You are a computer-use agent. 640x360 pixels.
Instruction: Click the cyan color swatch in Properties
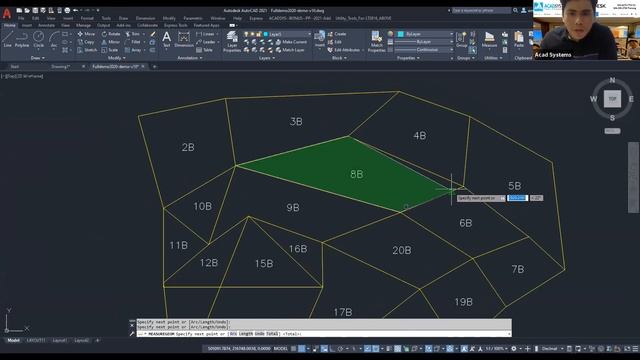(x=400, y=34)
